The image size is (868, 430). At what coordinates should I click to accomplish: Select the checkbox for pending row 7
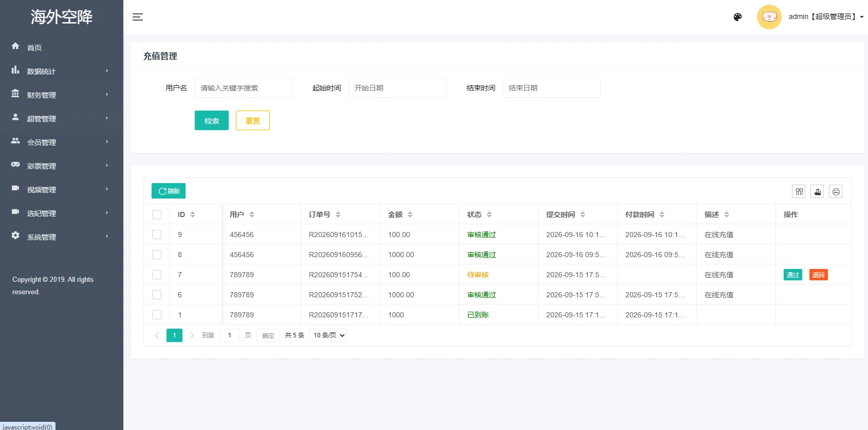[157, 275]
